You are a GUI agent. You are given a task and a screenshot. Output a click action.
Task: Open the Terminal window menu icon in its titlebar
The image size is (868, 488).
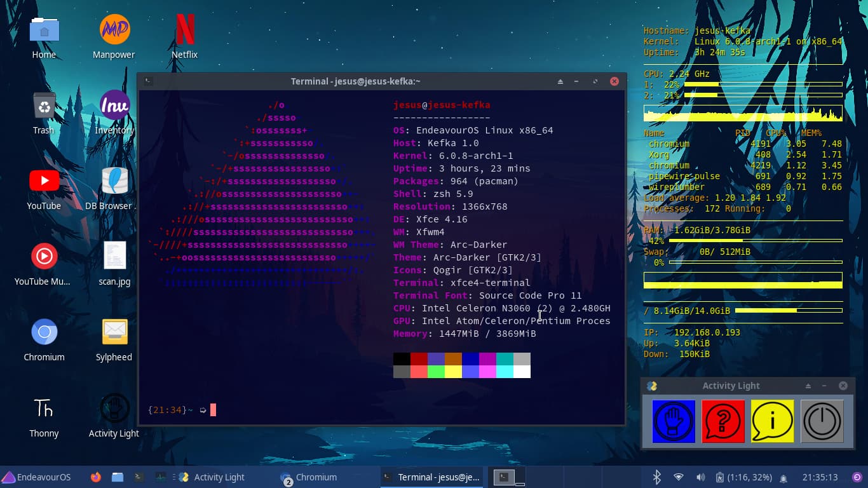pyautogui.click(x=147, y=81)
